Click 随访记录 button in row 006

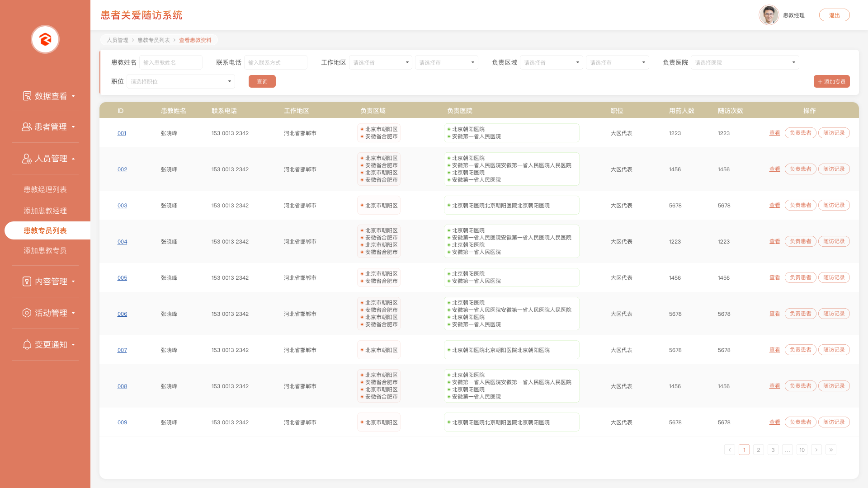(x=834, y=314)
